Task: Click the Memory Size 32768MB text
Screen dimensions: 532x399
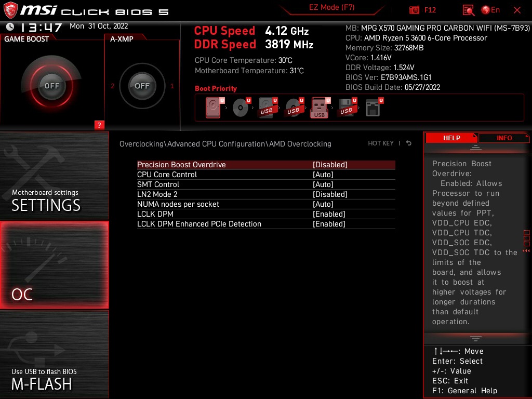Action: pos(384,48)
